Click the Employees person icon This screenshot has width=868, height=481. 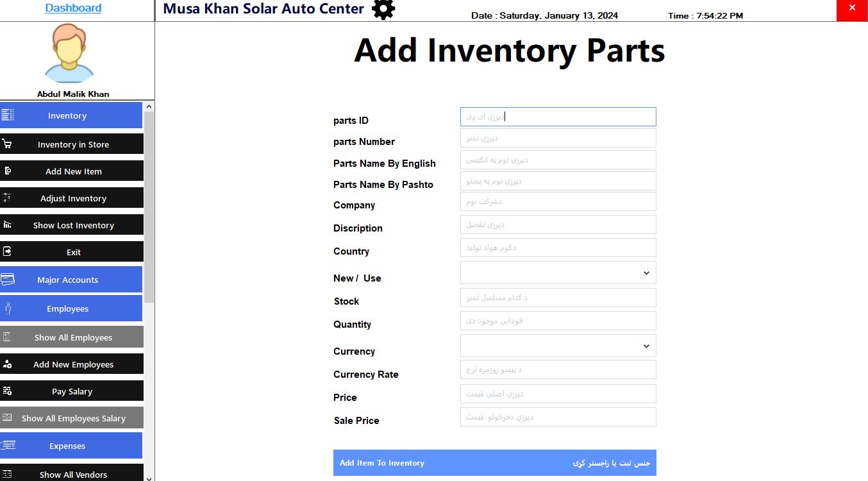(8, 308)
